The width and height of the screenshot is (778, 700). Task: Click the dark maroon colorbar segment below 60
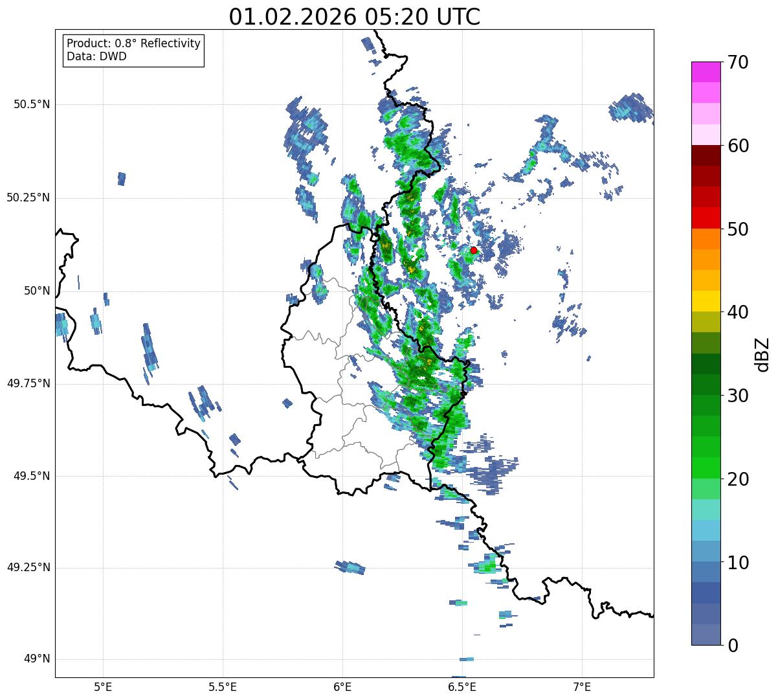tap(705, 155)
